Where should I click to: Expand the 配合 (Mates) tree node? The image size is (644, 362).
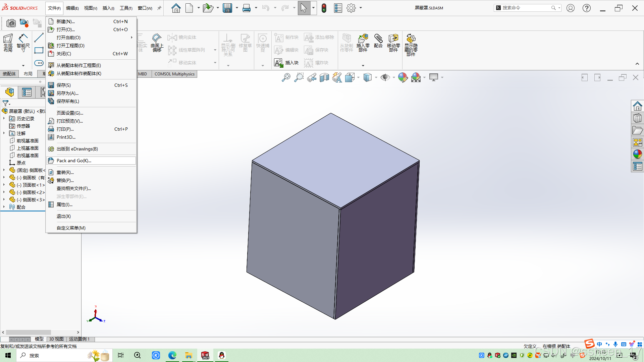[4, 207]
